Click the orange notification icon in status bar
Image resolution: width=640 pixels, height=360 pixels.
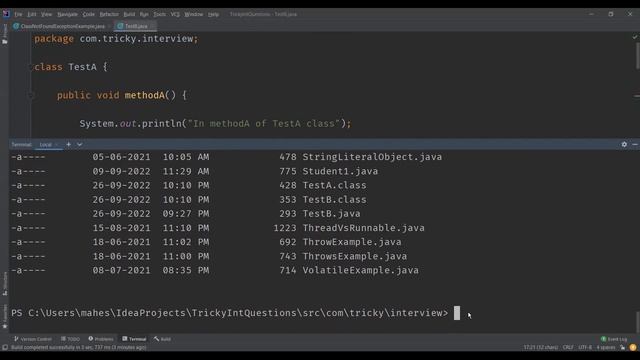(633, 348)
